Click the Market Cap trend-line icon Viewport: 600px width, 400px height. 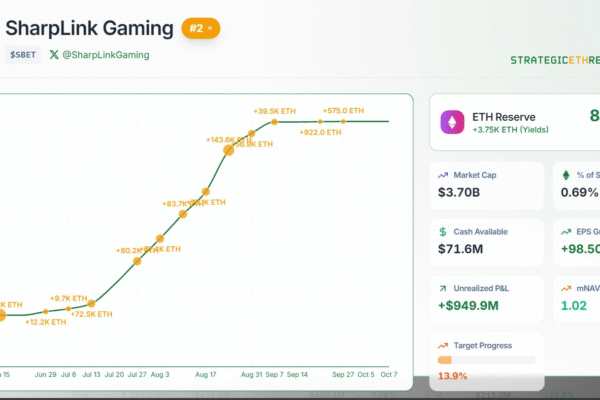tap(443, 175)
